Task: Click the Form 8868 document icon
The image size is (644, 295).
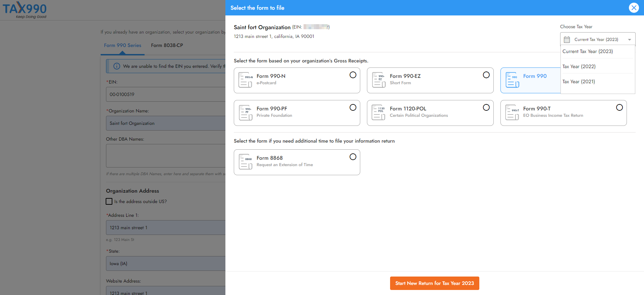Action: click(245, 162)
